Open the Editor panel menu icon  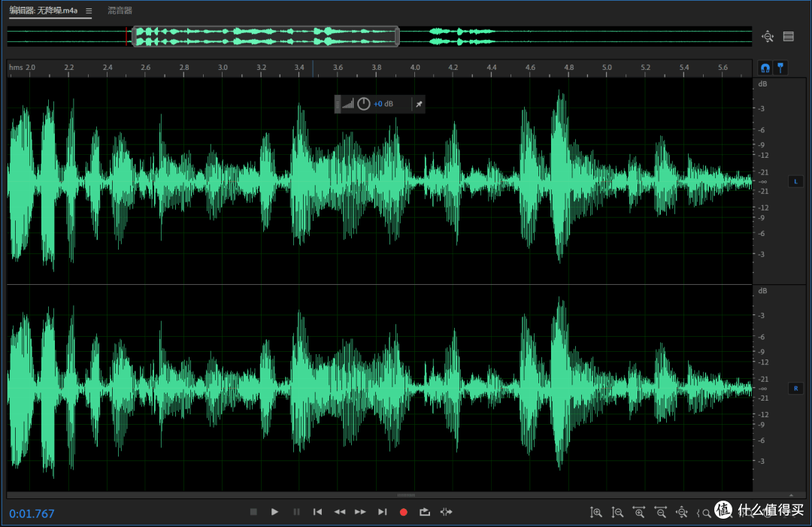tap(89, 11)
